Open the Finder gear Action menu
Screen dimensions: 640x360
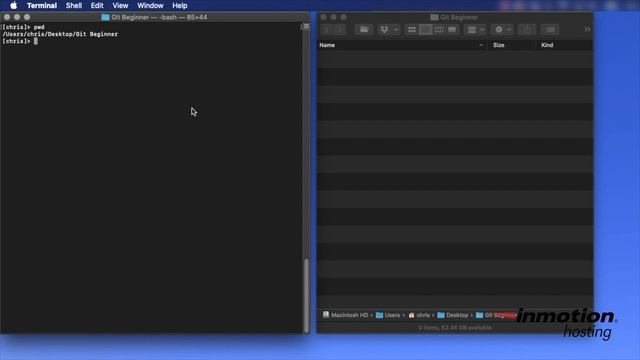502,29
